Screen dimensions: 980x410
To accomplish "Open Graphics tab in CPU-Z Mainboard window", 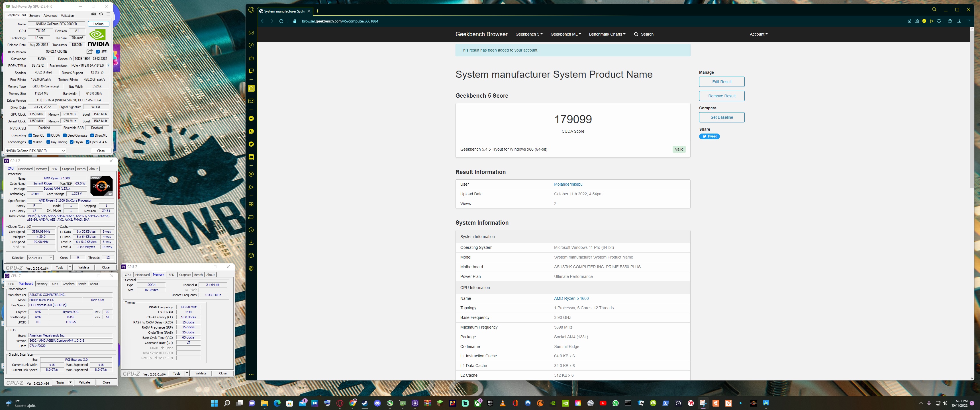I will 68,284.
